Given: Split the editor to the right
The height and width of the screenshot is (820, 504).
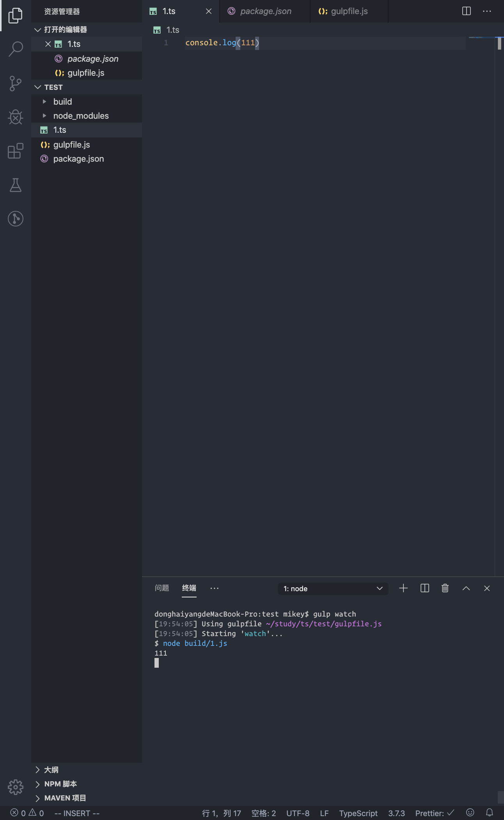Looking at the screenshot, I should (467, 11).
